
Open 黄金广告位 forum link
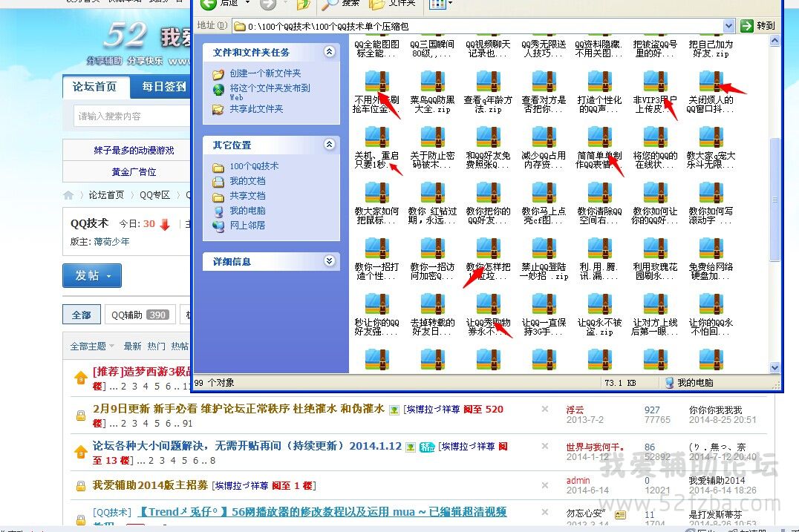coord(134,172)
